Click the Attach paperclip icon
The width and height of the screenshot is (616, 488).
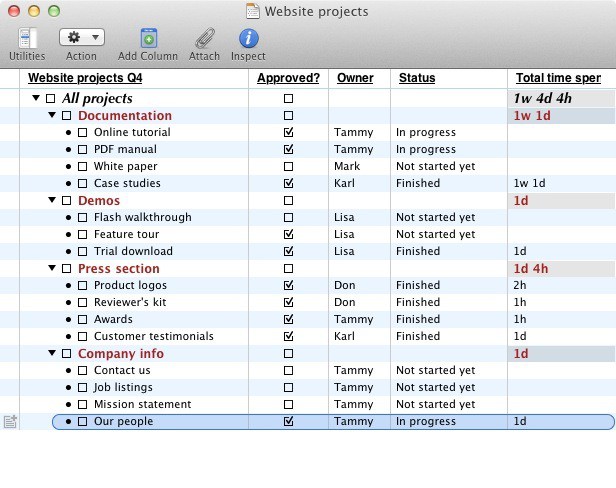pos(204,39)
